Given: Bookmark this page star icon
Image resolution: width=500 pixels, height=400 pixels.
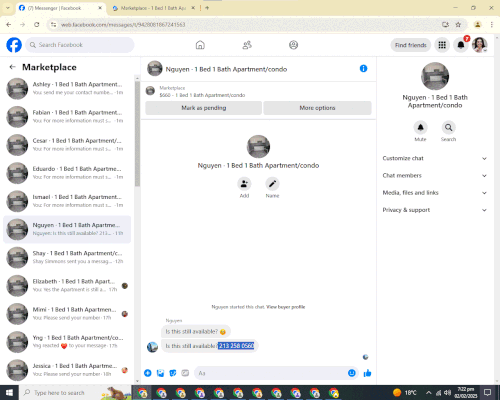Looking at the screenshot, I should [458, 25].
